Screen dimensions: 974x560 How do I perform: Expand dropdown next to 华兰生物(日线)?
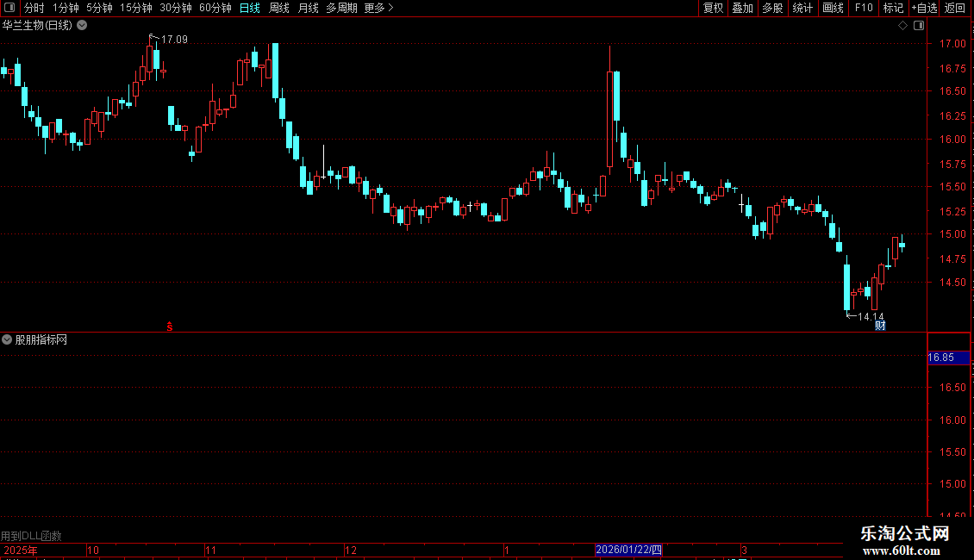(x=82, y=26)
